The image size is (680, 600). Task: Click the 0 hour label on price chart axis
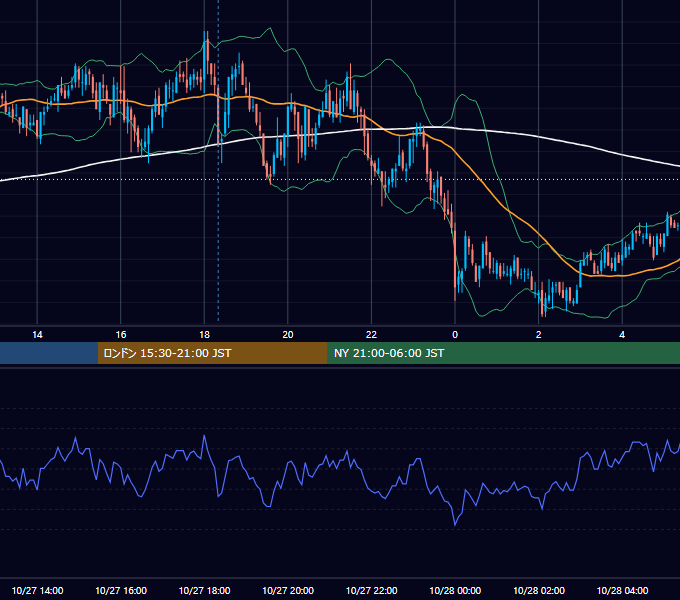coord(455,335)
